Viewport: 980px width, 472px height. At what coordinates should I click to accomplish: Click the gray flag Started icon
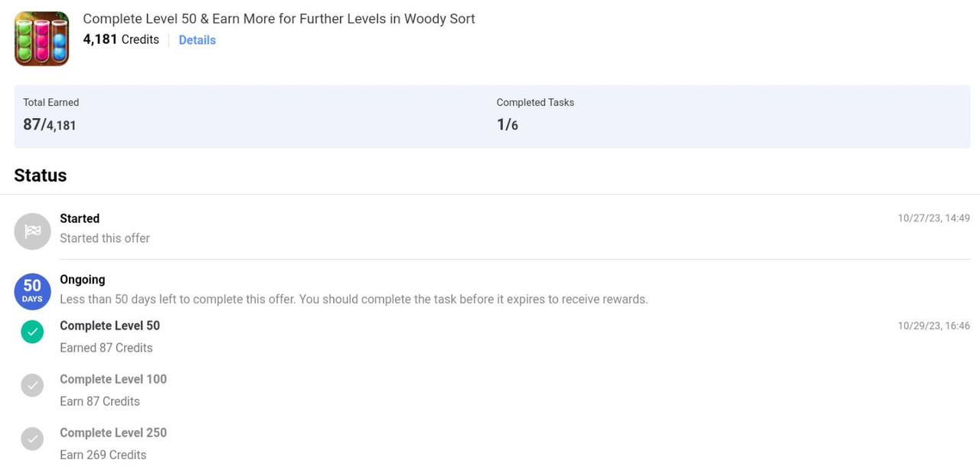coord(32,231)
